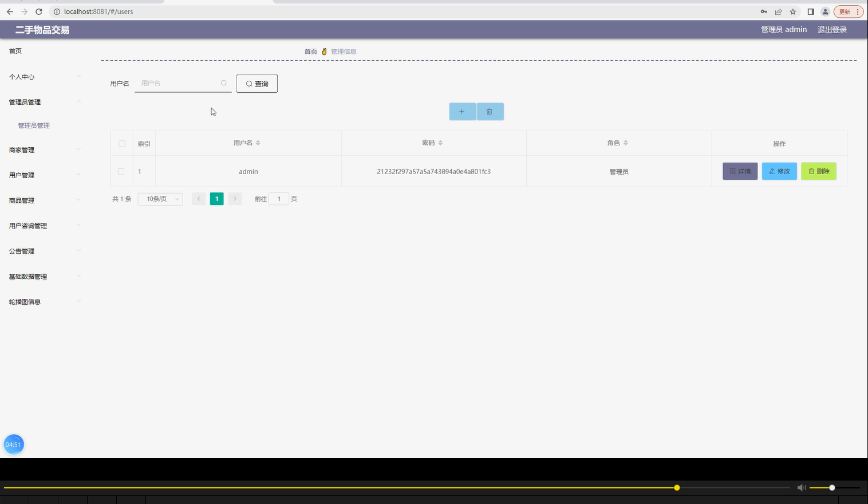Go to the previous page with the arrow
The image size is (868, 504).
tap(199, 199)
